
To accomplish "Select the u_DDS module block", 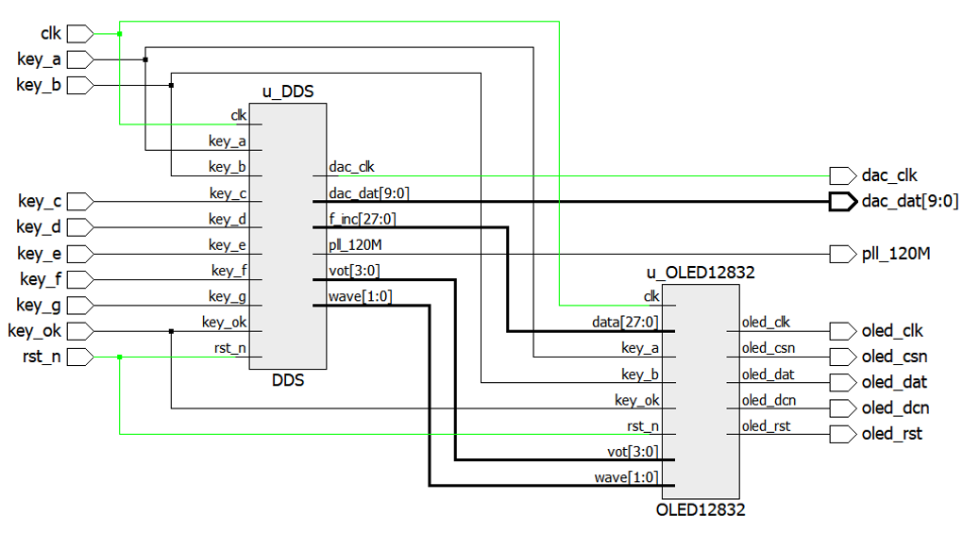I will (x=288, y=236).
